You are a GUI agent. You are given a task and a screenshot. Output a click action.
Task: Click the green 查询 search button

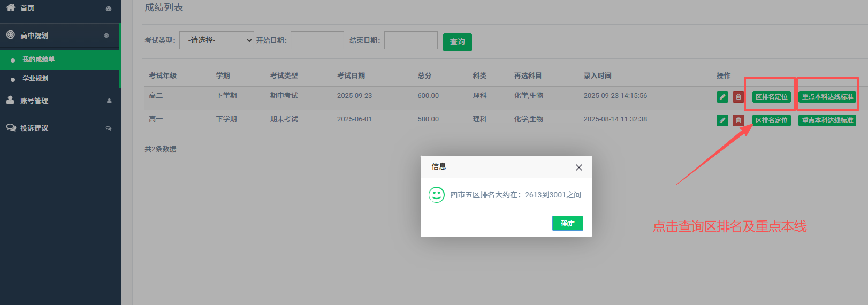[x=457, y=42]
